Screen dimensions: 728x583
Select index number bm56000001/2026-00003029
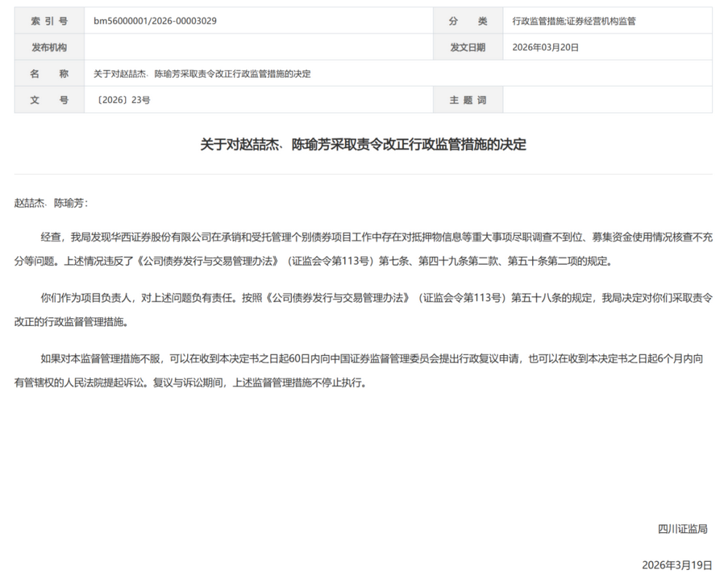click(155, 21)
